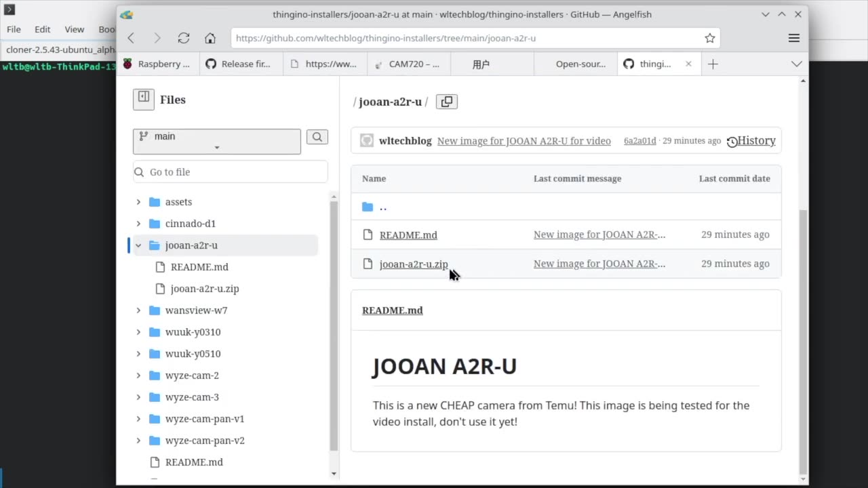Collapse the jooan-a2r-u folder
Viewport: 868px width, 488px height.
pyautogui.click(x=138, y=245)
